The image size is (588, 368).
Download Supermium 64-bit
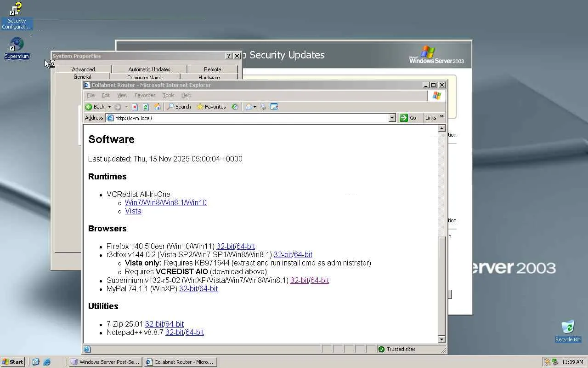pyautogui.click(x=320, y=280)
